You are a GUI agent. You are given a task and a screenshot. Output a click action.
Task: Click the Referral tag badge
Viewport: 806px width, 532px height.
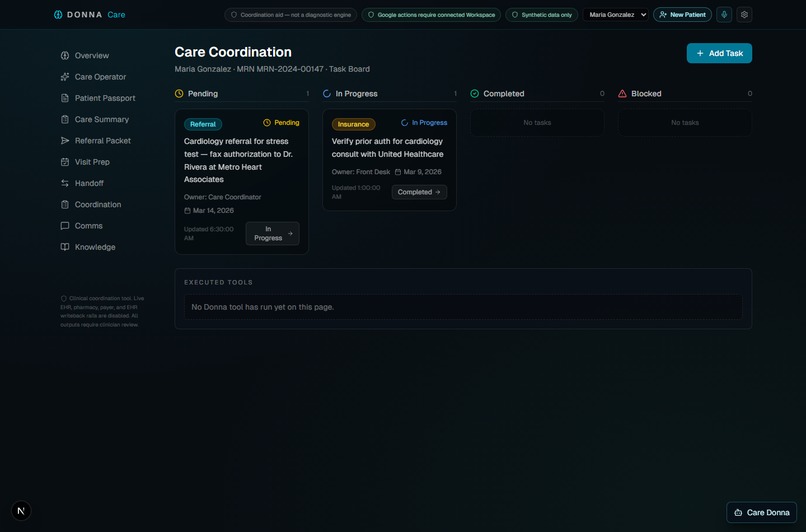[x=203, y=124]
